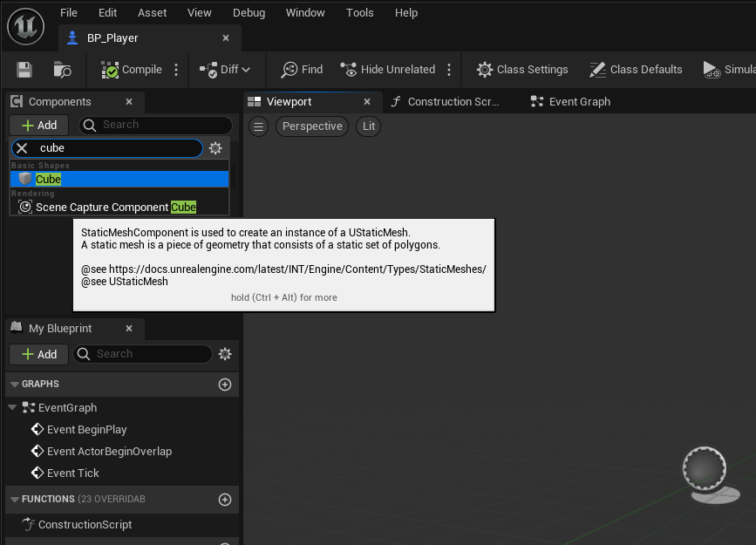Click the Unreal Engine logo icon
The width and height of the screenshot is (756, 545).
[x=26, y=26]
